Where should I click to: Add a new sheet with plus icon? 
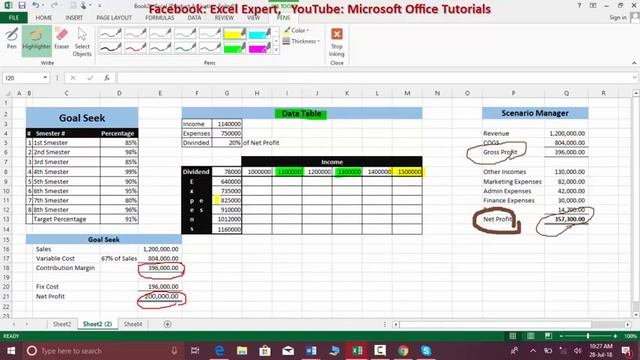pos(167,324)
